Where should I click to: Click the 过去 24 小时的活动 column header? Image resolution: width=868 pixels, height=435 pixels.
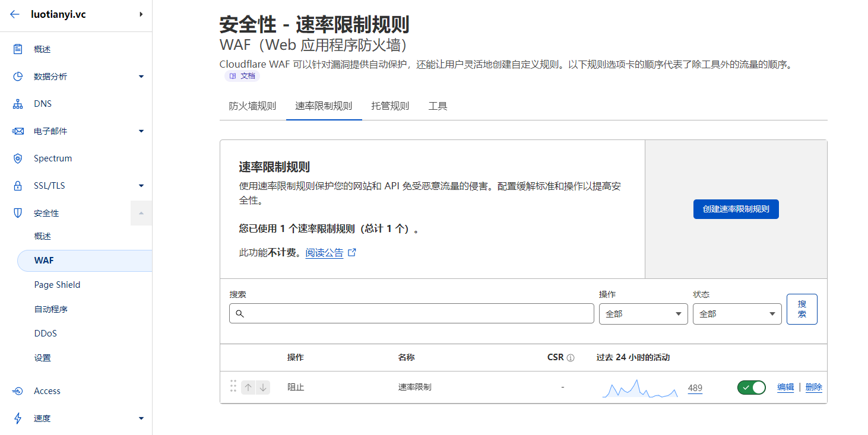click(633, 358)
